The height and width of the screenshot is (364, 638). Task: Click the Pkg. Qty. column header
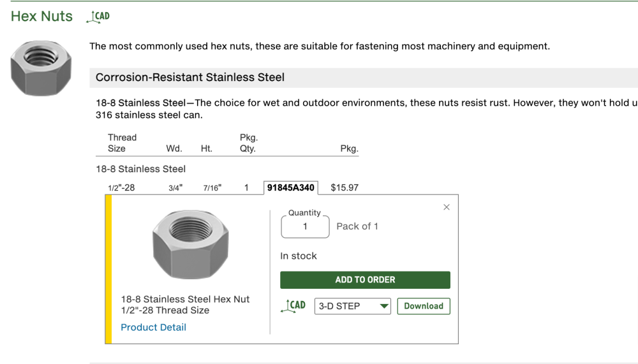[x=248, y=143]
